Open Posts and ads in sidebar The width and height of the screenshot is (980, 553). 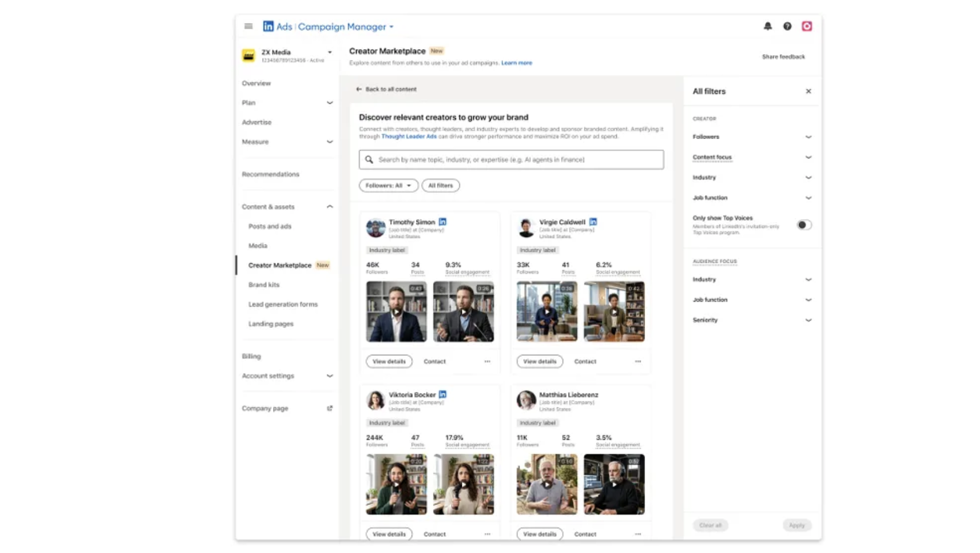click(270, 226)
